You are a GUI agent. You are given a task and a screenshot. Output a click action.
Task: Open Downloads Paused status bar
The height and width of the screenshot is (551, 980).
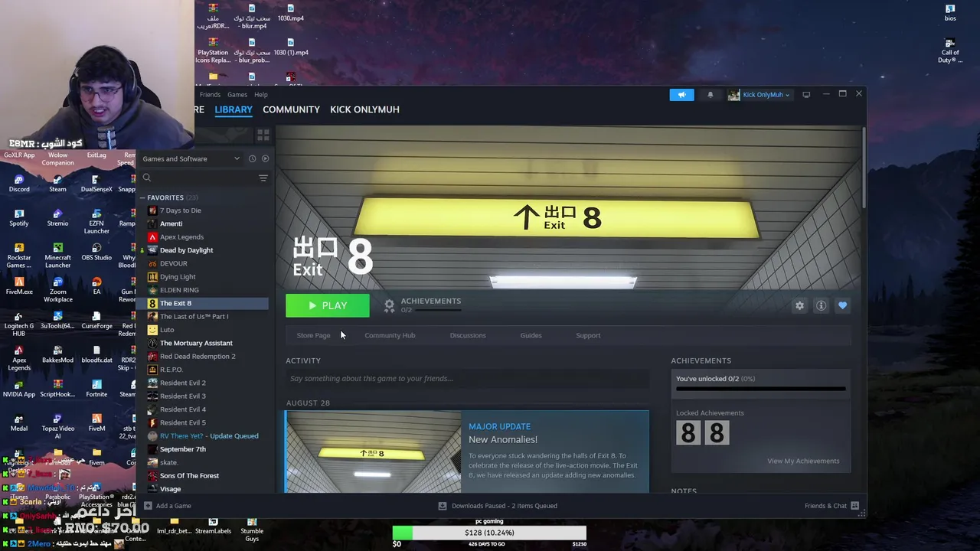pyautogui.click(x=498, y=506)
